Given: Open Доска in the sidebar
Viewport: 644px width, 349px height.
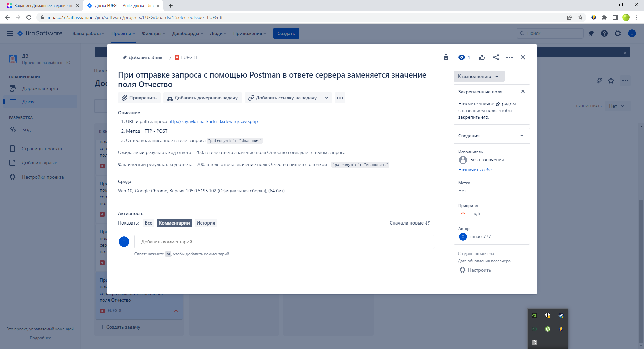Looking at the screenshot, I should (x=40, y=102).
